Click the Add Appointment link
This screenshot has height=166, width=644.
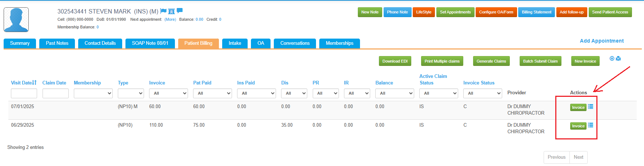602,41
